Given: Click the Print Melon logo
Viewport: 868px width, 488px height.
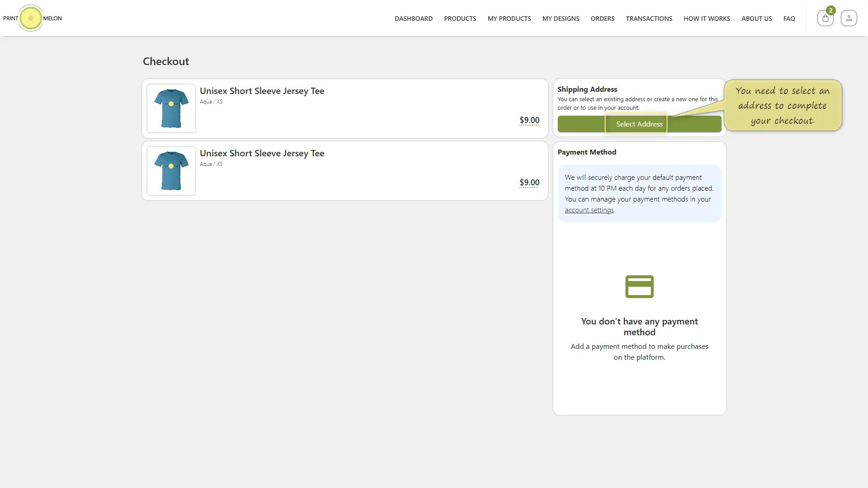Looking at the screenshot, I should tap(32, 19).
